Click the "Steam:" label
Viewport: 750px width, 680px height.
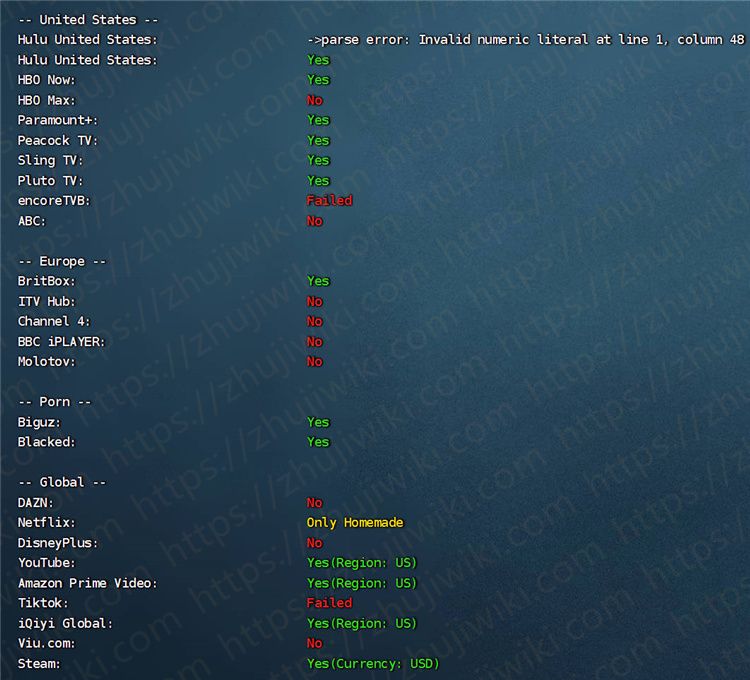[40, 664]
